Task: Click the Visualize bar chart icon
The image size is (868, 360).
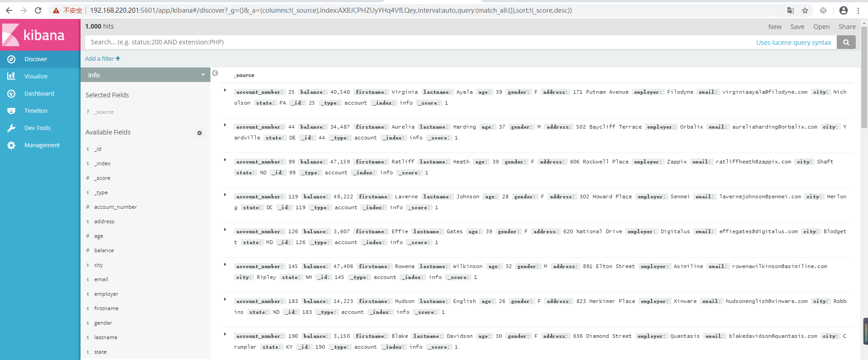Action: (x=11, y=76)
